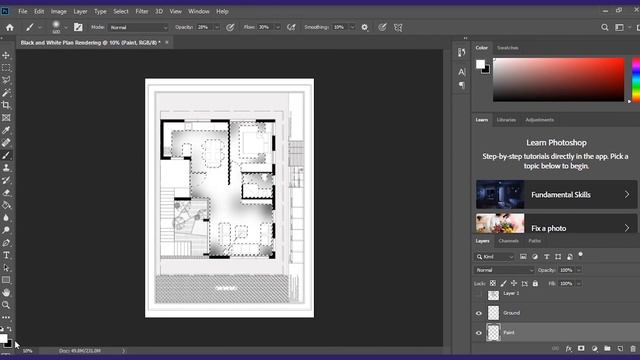
Task: Open the Filter menu
Action: pos(142,11)
